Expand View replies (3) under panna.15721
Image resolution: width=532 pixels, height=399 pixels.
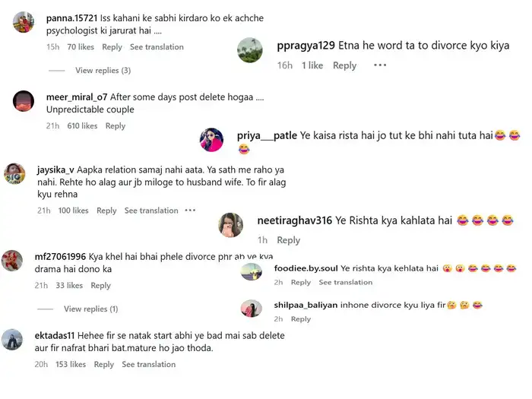103,71
